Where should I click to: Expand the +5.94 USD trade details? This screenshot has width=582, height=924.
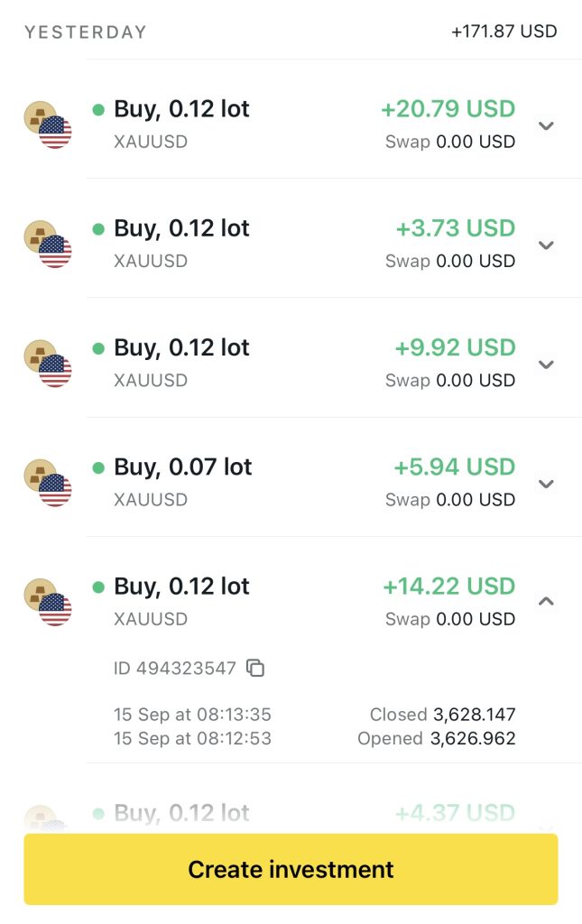point(545,483)
